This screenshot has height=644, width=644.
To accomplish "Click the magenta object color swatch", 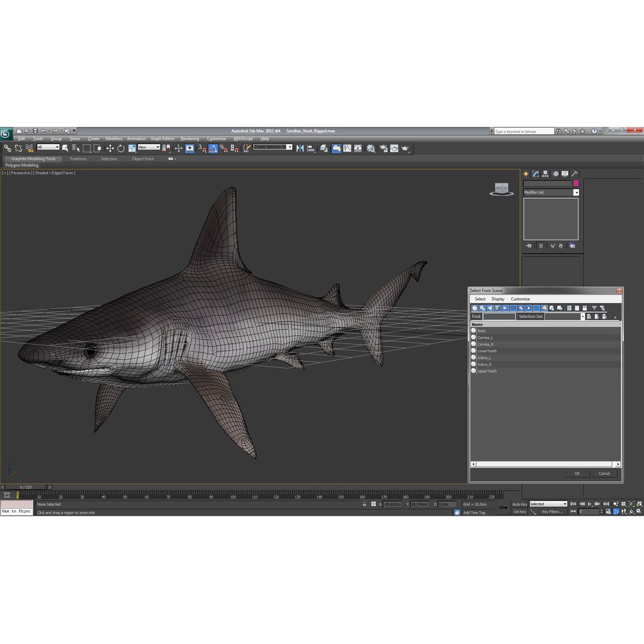I will tap(576, 183).
